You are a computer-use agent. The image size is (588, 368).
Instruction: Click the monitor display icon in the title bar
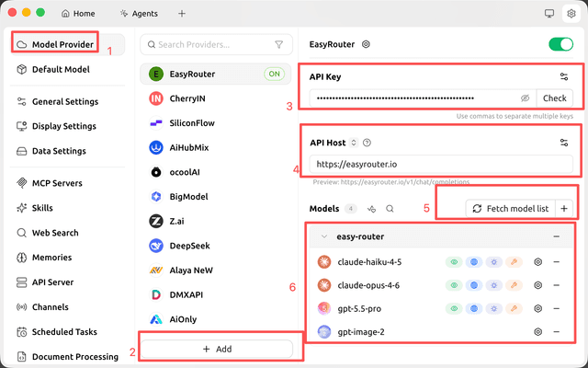549,14
